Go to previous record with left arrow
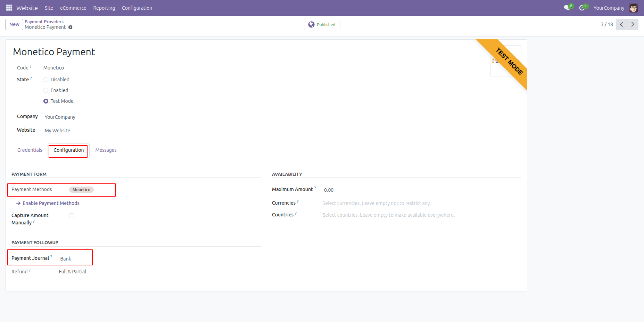The width and height of the screenshot is (644, 322). 621,24
